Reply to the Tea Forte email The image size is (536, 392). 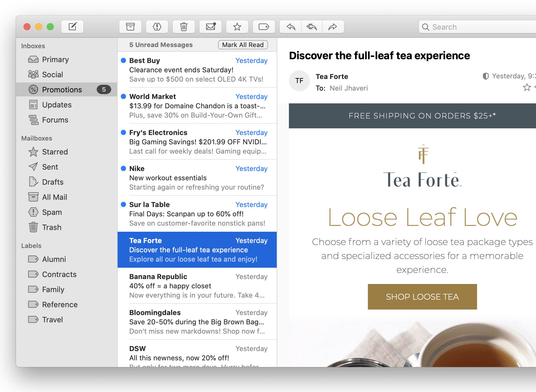click(x=291, y=27)
